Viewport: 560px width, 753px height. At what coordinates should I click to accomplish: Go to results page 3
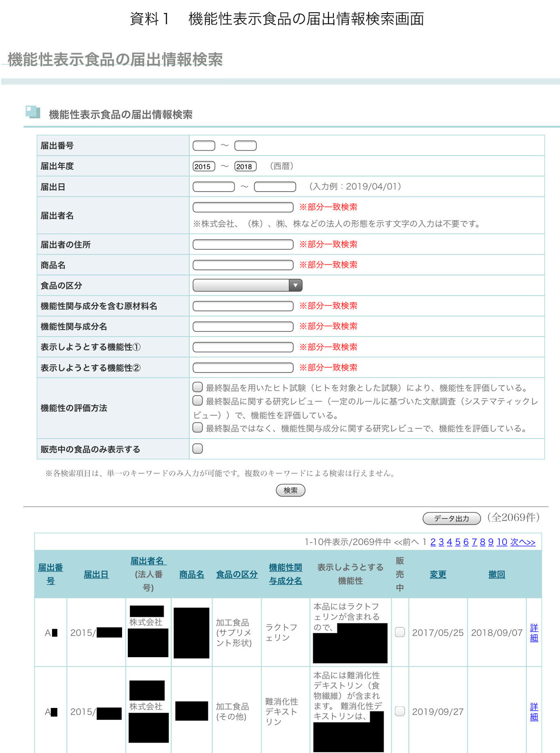coord(441,542)
